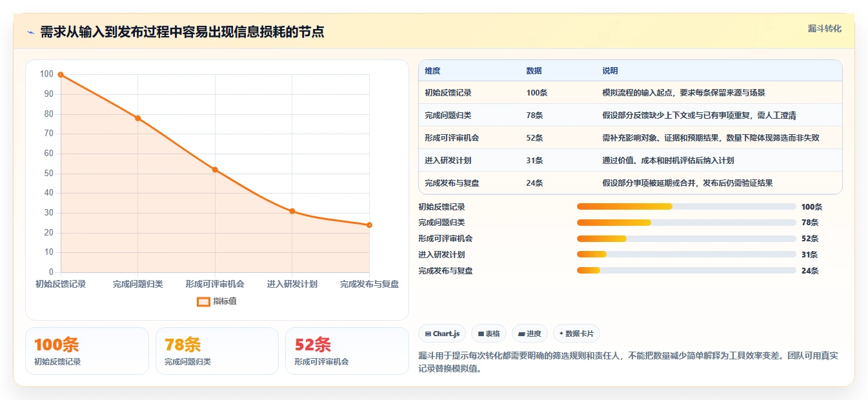Click the 初始反馈记录 progress bar
The image size is (868, 400).
[687, 206]
